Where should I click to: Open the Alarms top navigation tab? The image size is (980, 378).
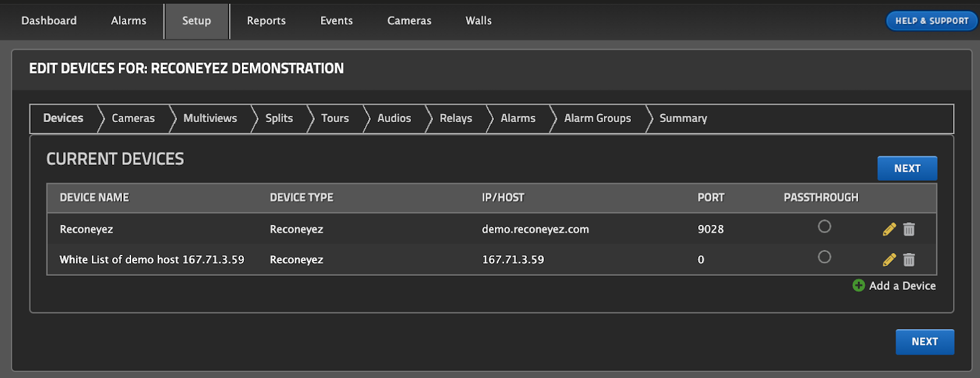coord(129,21)
